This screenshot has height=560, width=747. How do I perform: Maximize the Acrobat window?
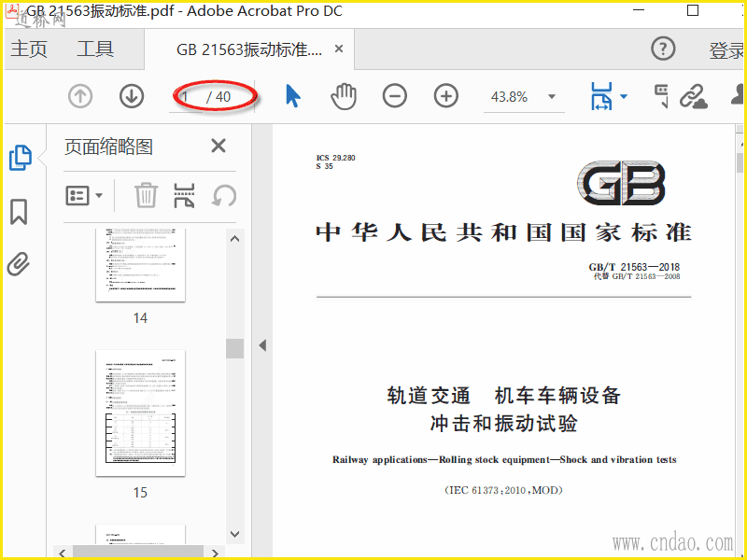(x=693, y=10)
